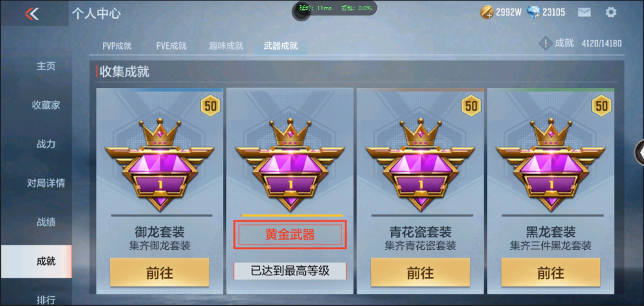
Task: Tap the 黑龙套装 crown medal badge
Action: (551, 164)
